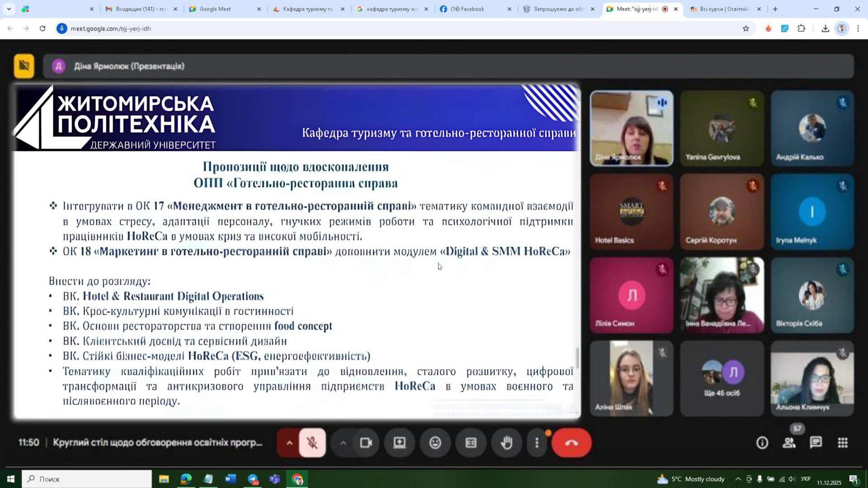This screenshot has height=488, width=868.
Task: Toggle the camera button
Action: coord(366,443)
